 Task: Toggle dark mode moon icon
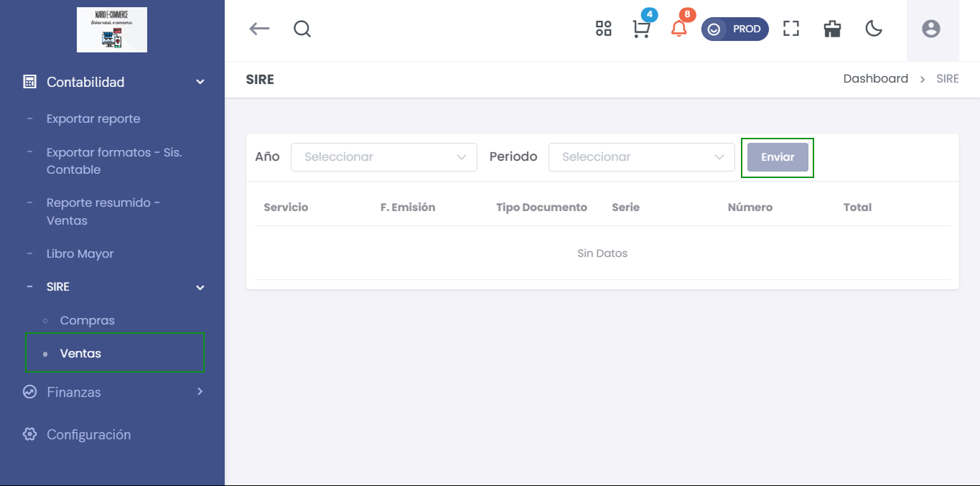coord(873,29)
